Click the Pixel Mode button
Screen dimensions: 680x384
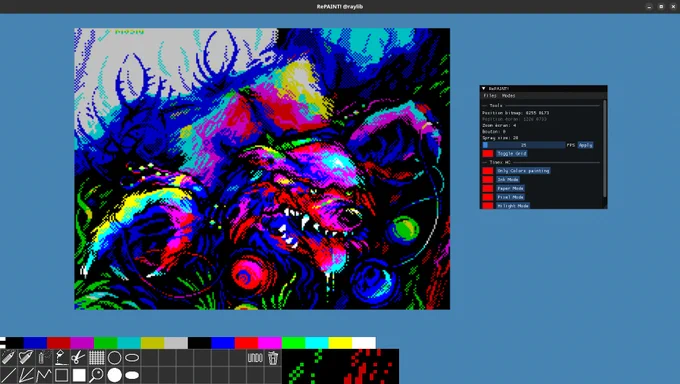point(510,197)
